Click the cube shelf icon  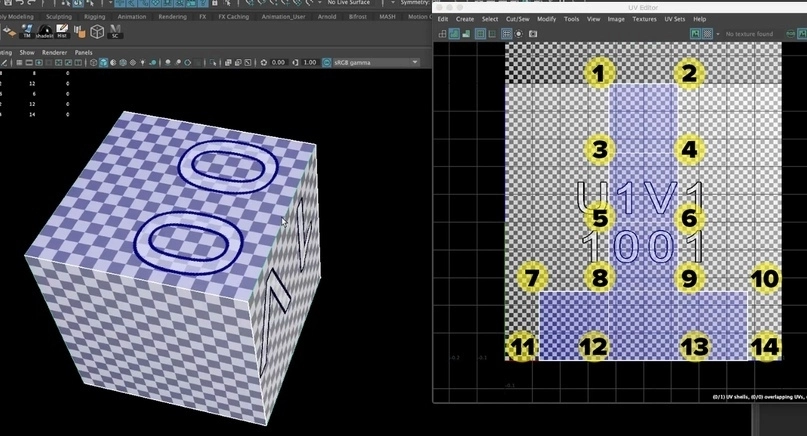click(98, 31)
